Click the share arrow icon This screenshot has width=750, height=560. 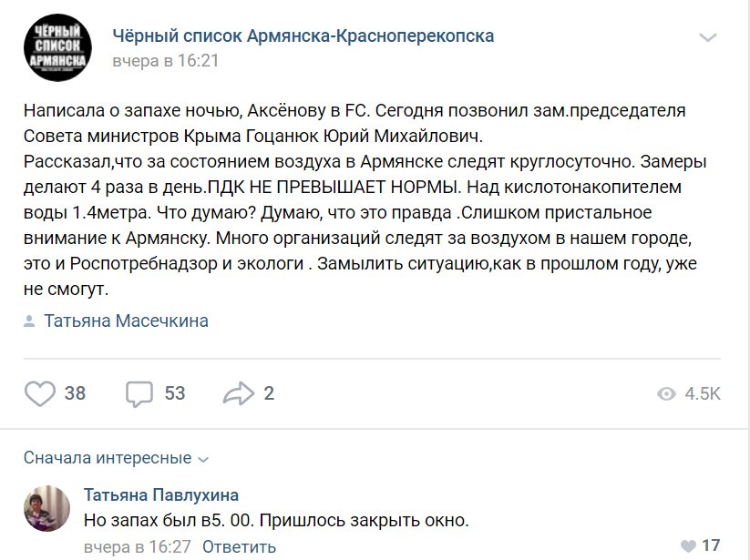point(238,393)
